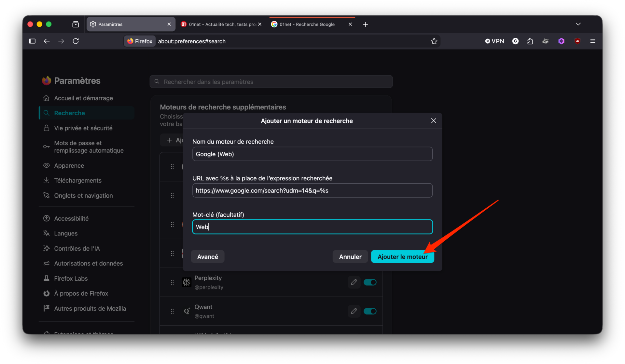625x364 pixels.
Task: Open Apparence settings
Action: 86,165
